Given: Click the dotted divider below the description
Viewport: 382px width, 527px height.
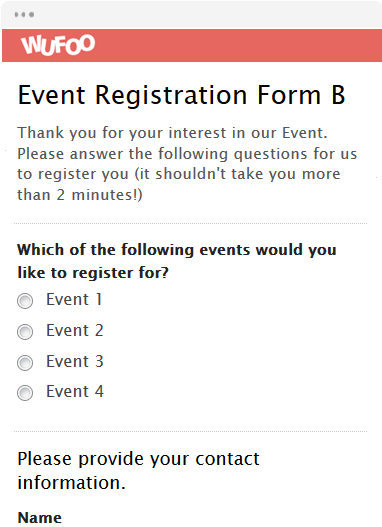Looking at the screenshot, I should pyautogui.click(x=190, y=223).
